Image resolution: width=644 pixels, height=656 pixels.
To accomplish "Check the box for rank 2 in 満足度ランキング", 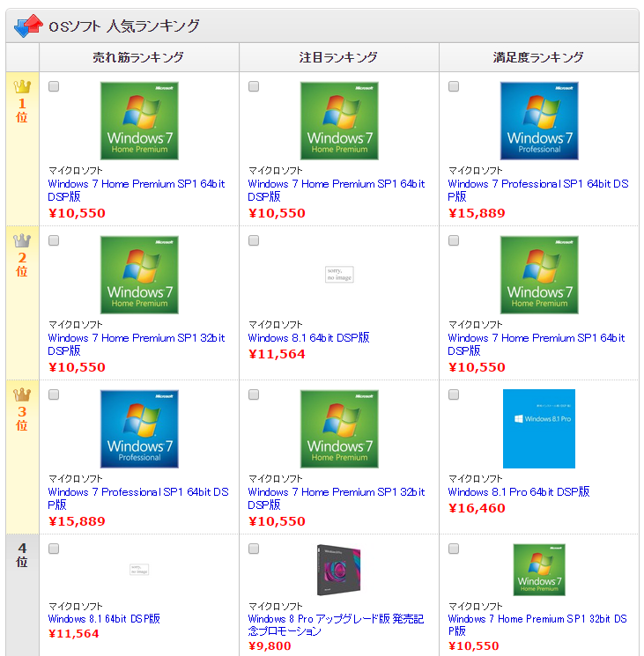I will 454,240.
